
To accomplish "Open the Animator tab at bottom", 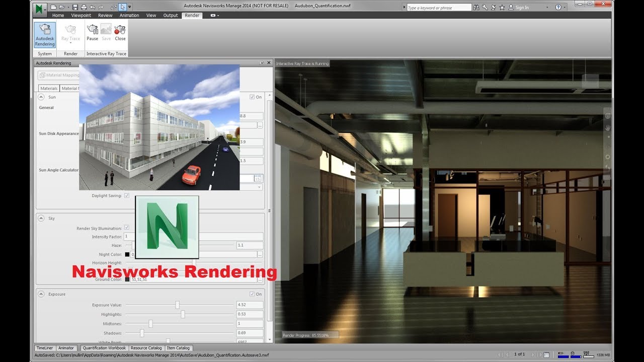I will (66, 348).
